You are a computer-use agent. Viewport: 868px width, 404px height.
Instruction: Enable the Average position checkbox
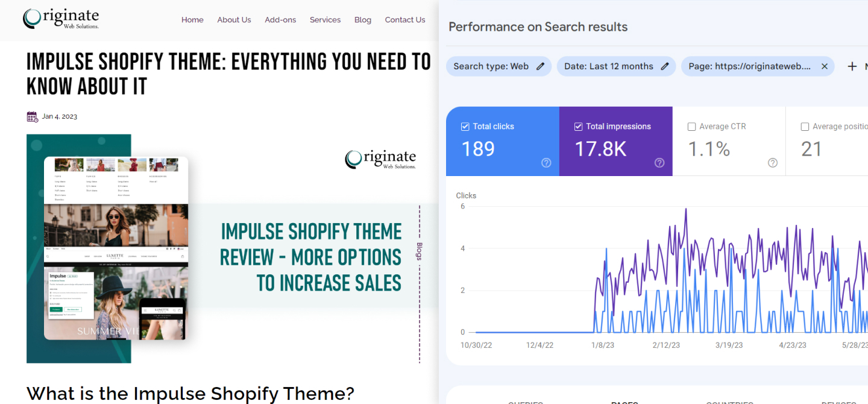(805, 127)
